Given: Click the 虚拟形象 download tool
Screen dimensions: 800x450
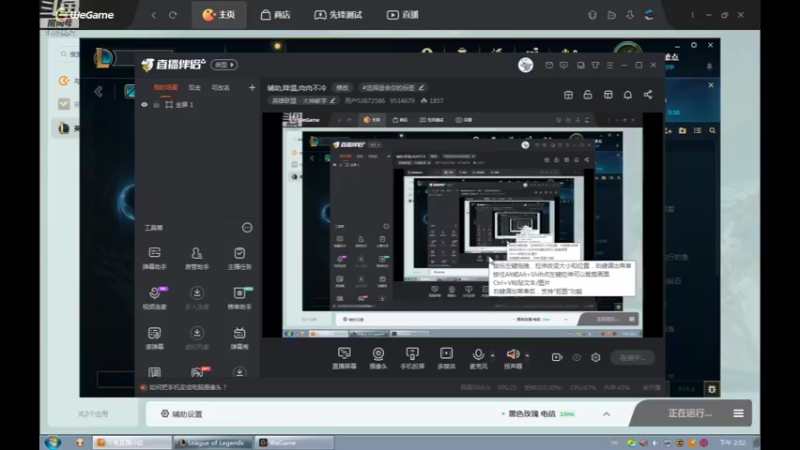Looking at the screenshot, I should 197,338.
